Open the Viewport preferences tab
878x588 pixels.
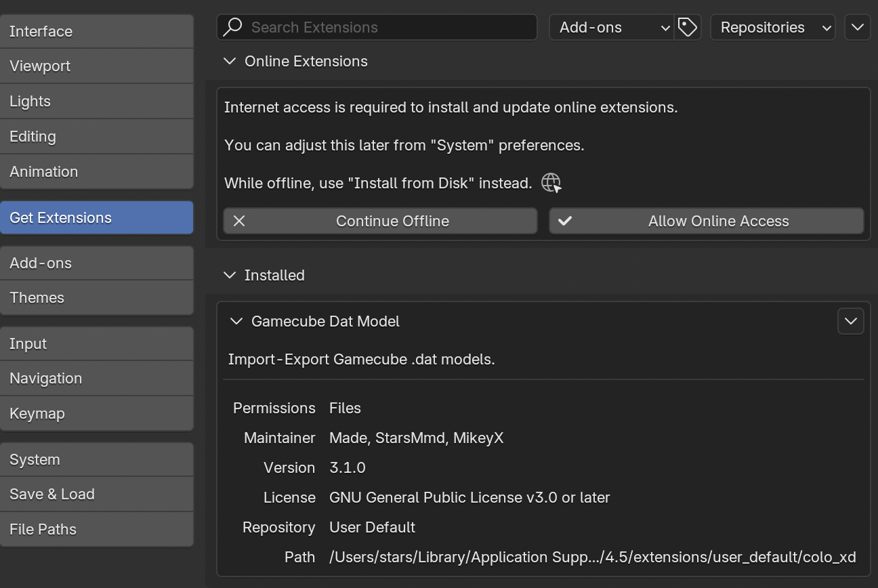[x=97, y=66]
